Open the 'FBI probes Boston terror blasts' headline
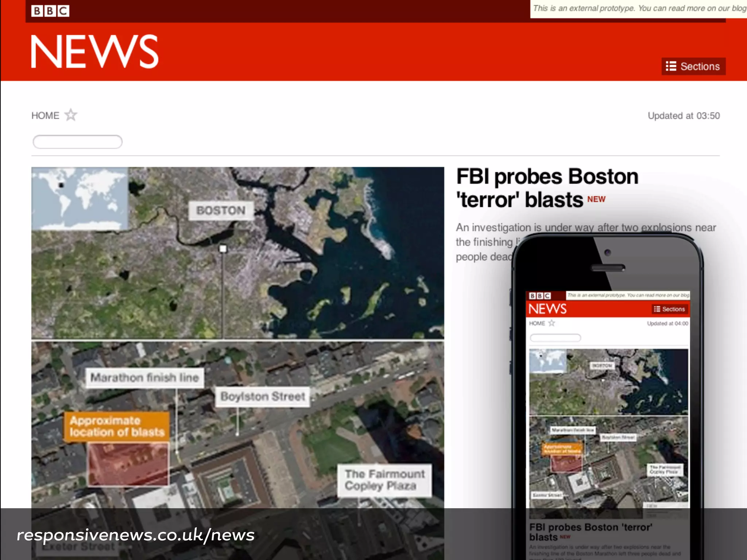The height and width of the screenshot is (560, 747). click(547, 188)
